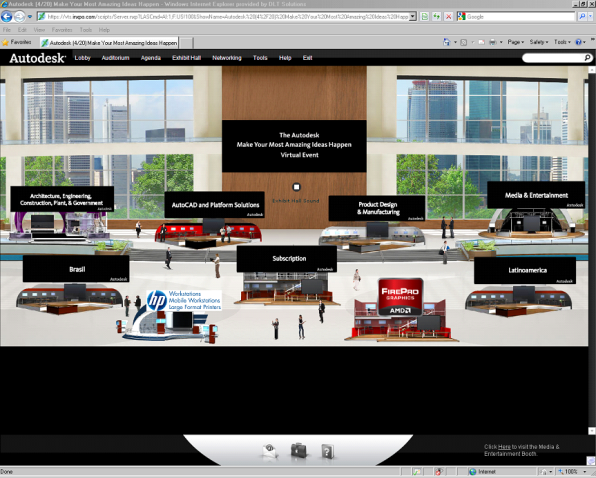Go to the Exhibit Hall menu item
596x478 pixels.
[x=186, y=58]
